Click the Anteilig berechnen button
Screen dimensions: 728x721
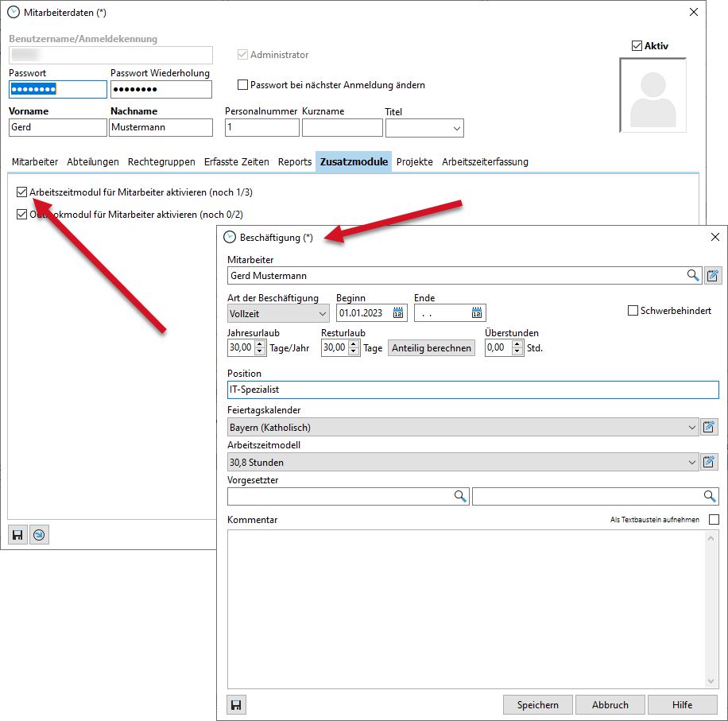(x=431, y=348)
